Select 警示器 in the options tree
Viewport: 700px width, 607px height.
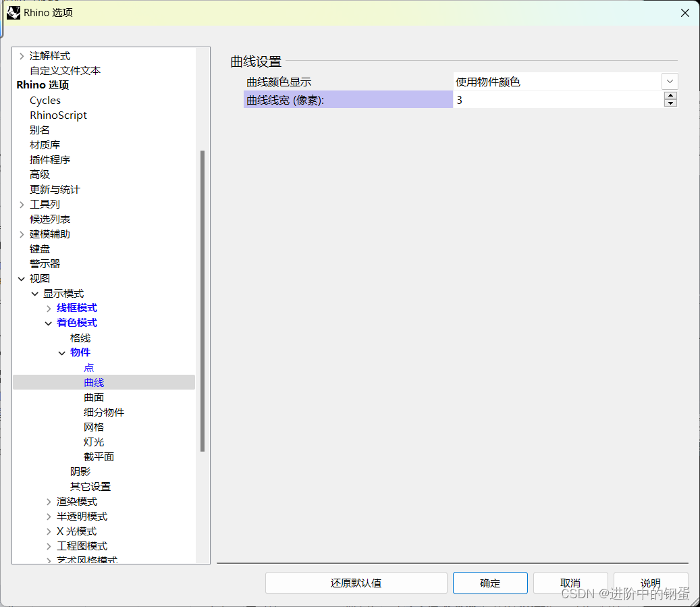[x=45, y=263]
